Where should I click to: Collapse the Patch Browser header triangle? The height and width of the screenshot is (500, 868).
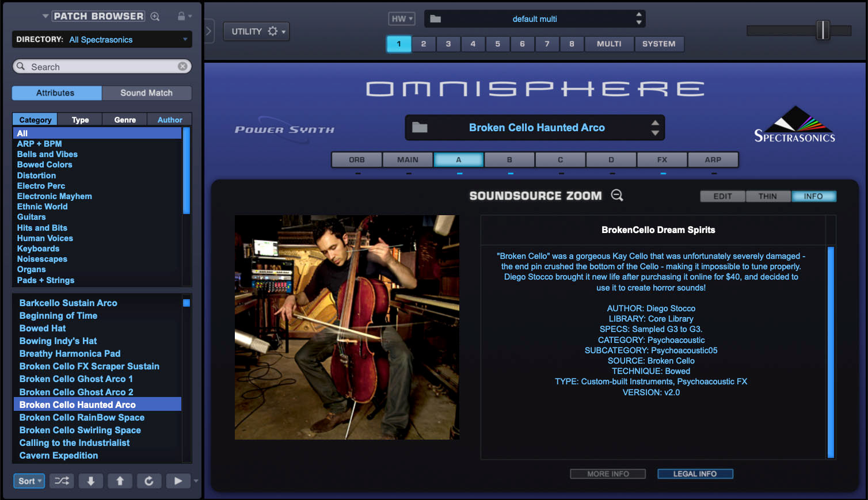[x=45, y=16]
